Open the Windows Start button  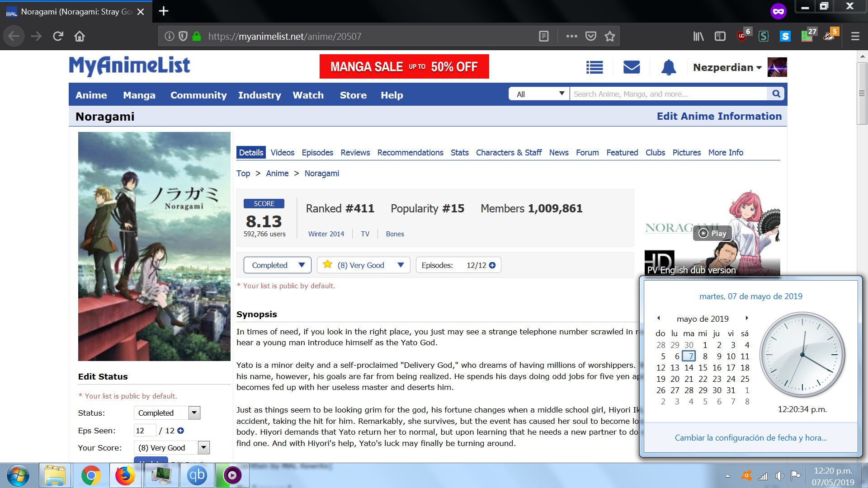coord(18,476)
